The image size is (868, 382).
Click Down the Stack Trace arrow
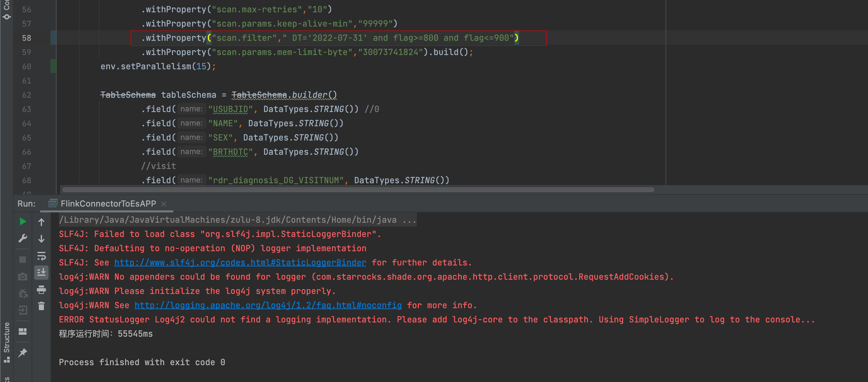click(x=41, y=239)
